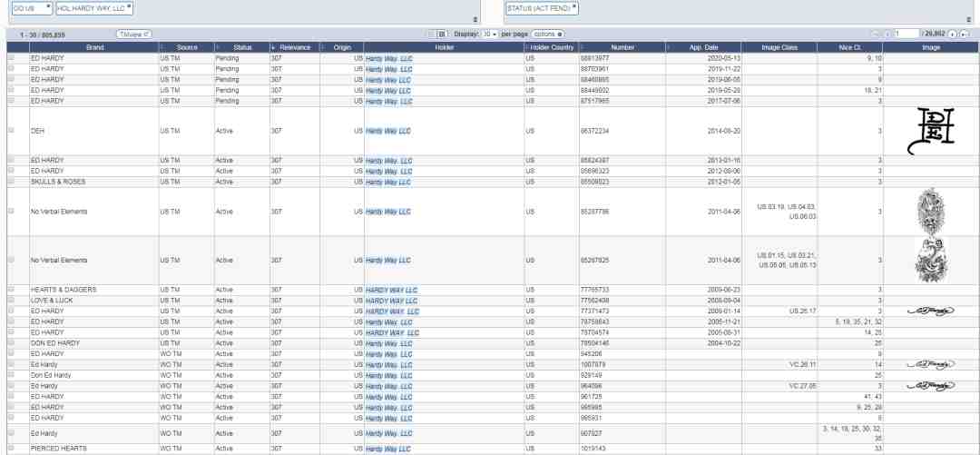Open signature image for number 1007879

(x=931, y=364)
